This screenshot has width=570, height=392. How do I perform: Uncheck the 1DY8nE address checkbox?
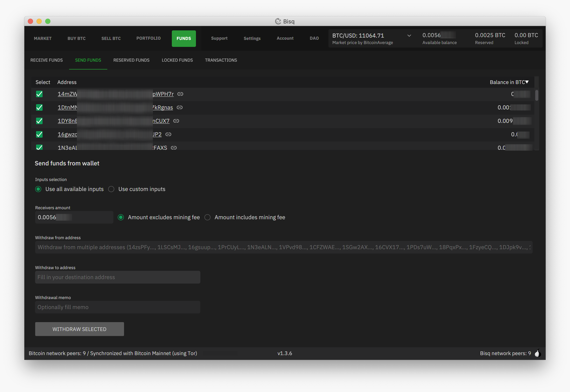click(39, 121)
